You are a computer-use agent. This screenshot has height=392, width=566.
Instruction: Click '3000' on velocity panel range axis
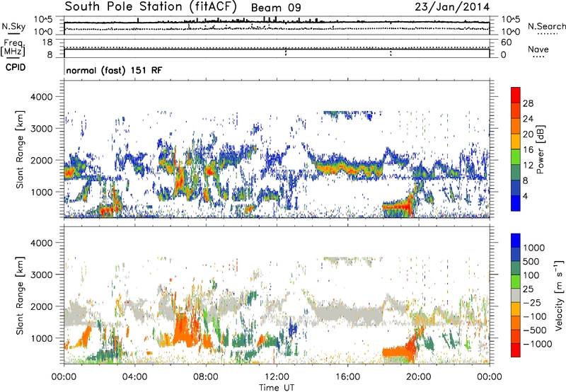pos(41,275)
